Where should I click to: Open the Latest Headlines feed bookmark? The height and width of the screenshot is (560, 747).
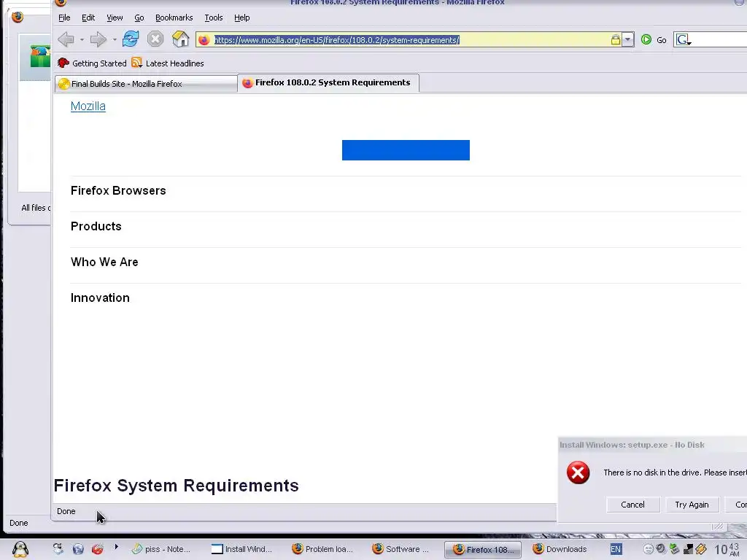coord(168,63)
